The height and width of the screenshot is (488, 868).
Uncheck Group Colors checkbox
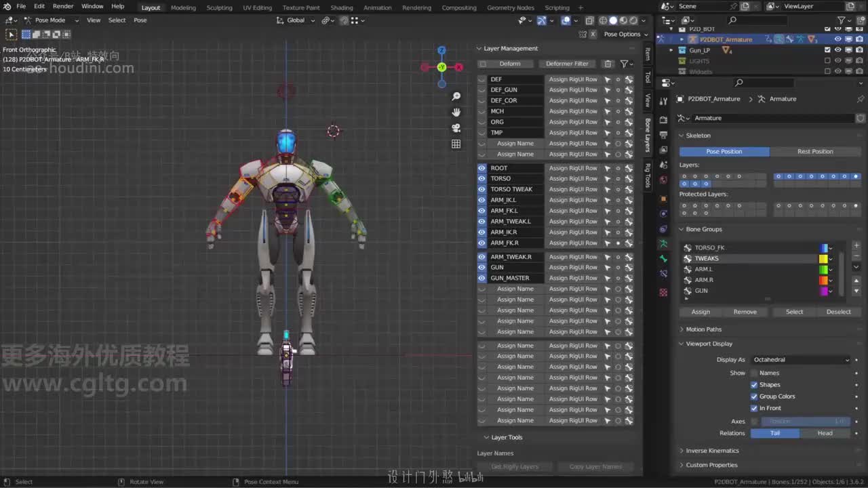tap(754, 396)
